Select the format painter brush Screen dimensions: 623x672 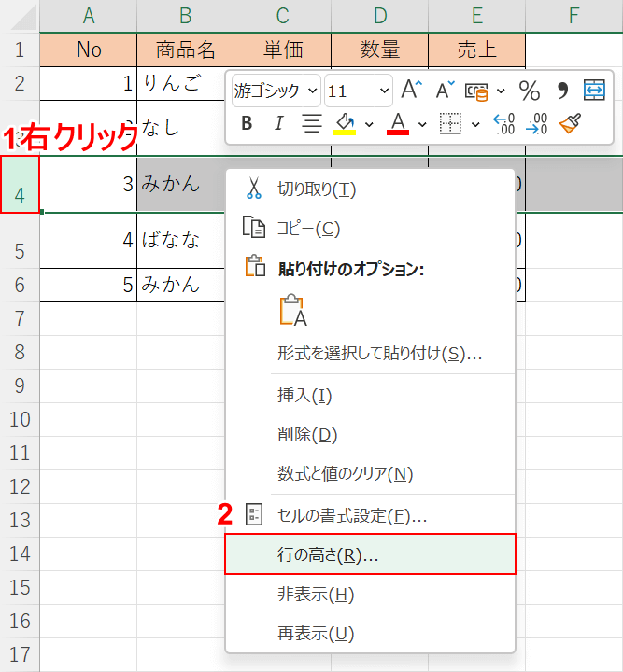[x=570, y=124]
